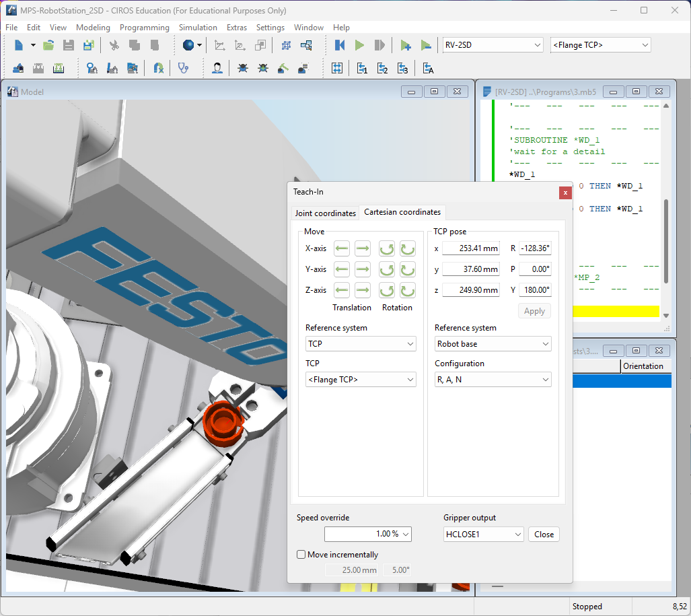
Task: Click the Orientation column header
Action: [646, 366]
